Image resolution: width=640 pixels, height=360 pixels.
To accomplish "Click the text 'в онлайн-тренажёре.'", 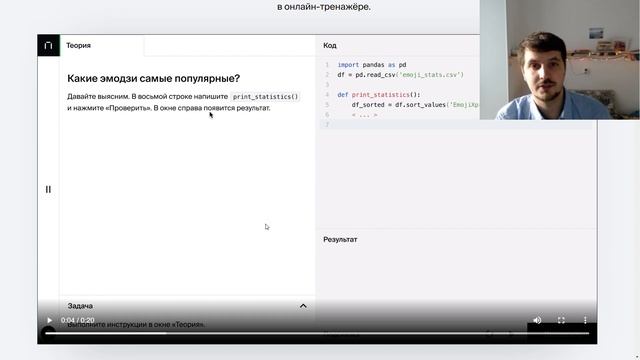I will click(324, 7).
